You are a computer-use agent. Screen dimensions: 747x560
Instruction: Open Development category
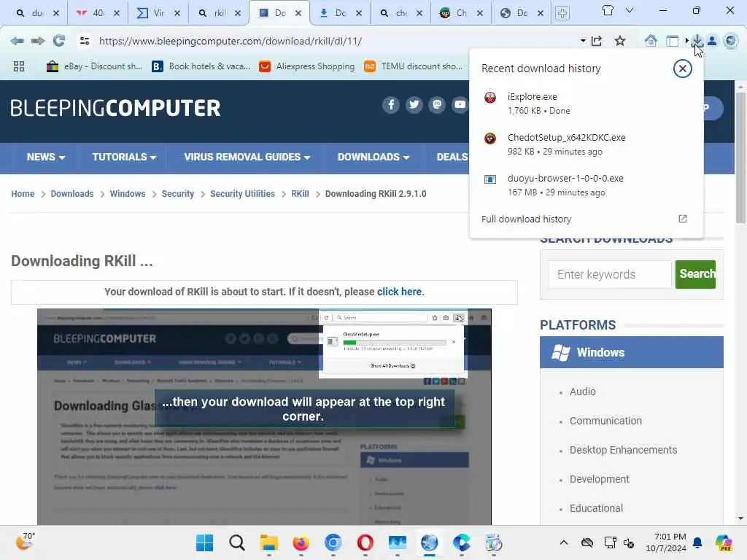tap(600, 479)
